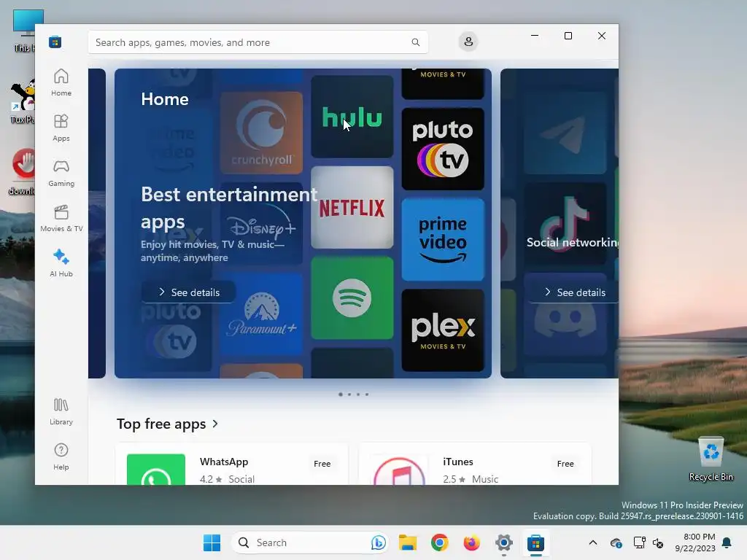Open the notification bell icon

click(x=727, y=542)
